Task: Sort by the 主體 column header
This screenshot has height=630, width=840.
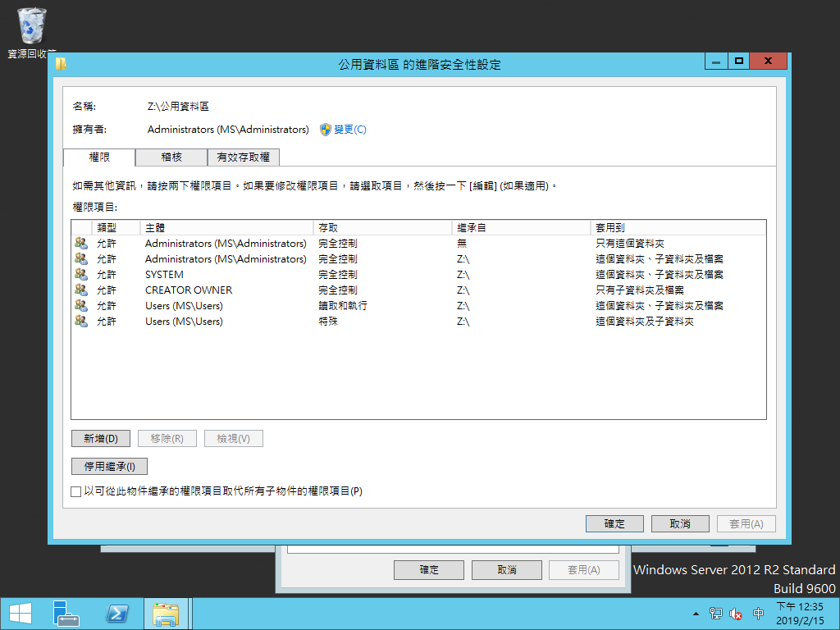Action: [226, 228]
